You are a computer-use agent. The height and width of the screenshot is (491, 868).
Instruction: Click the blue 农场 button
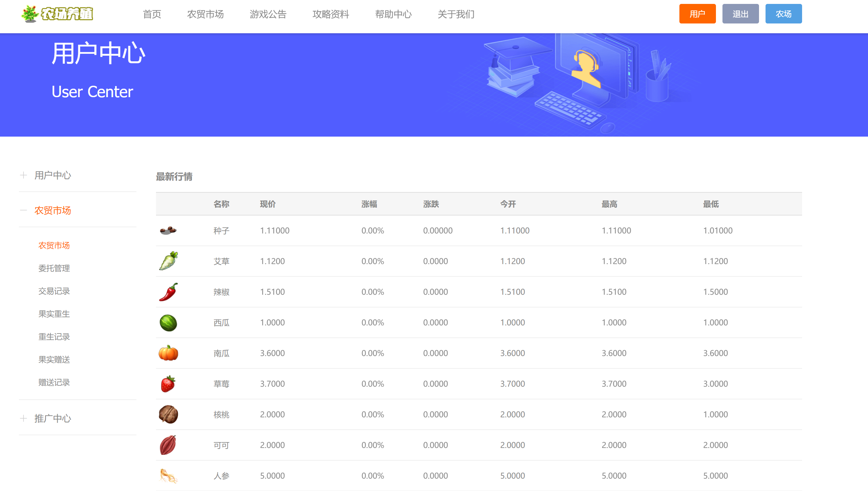[783, 14]
